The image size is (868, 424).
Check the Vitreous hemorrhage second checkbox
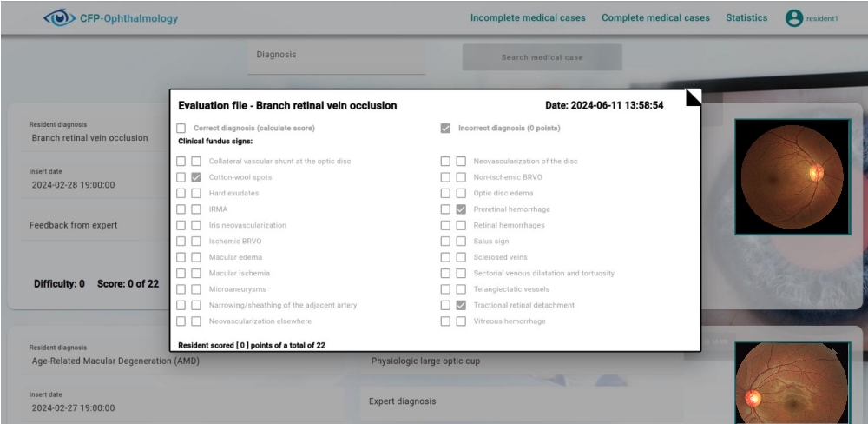point(461,321)
